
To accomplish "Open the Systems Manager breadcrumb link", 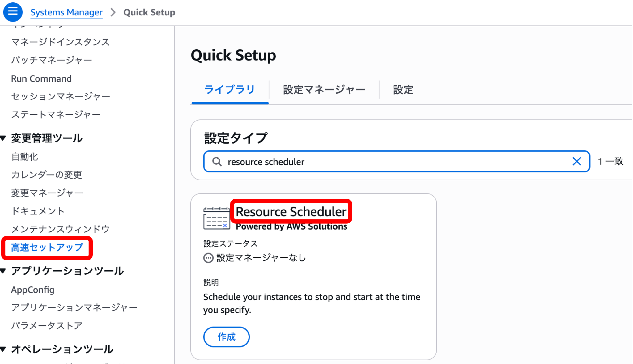I will tap(66, 12).
